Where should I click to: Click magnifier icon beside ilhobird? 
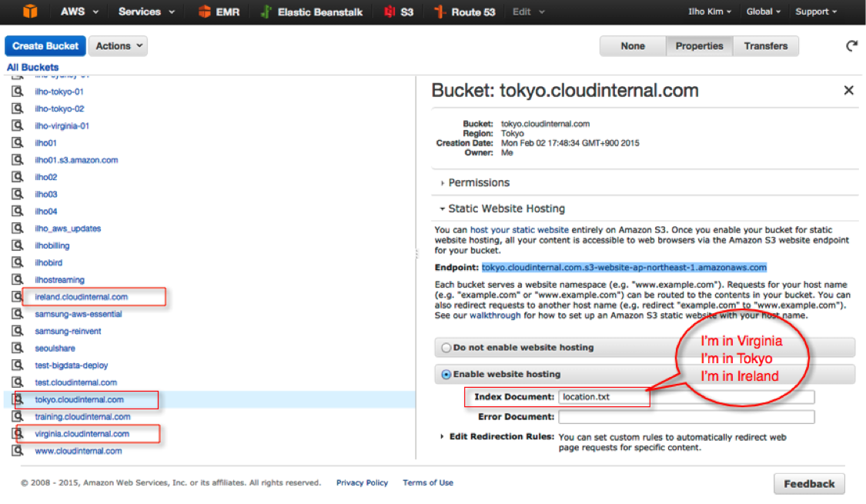(18, 262)
